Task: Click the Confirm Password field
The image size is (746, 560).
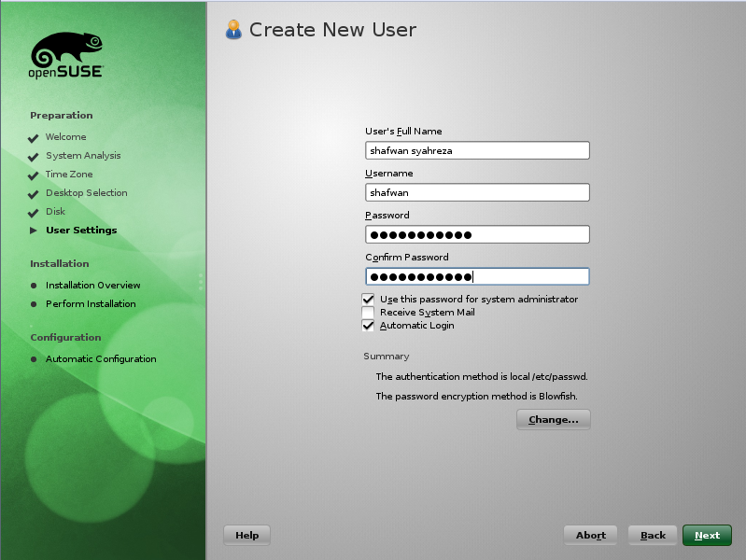Action: pyautogui.click(x=477, y=276)
